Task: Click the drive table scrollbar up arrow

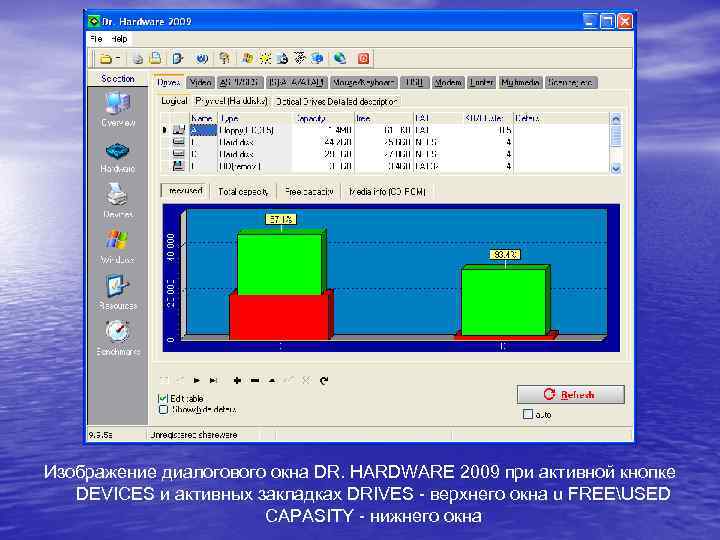Action: click(616, 118)
